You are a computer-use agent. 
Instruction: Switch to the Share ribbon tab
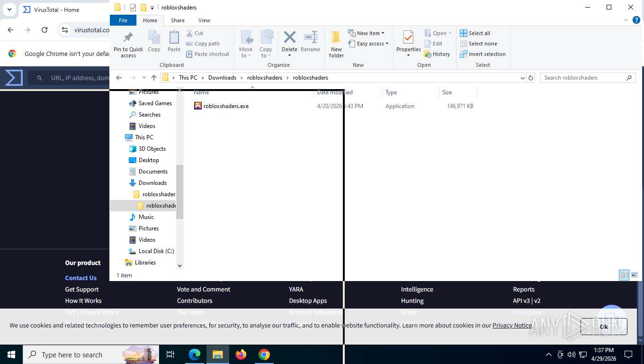178,20
